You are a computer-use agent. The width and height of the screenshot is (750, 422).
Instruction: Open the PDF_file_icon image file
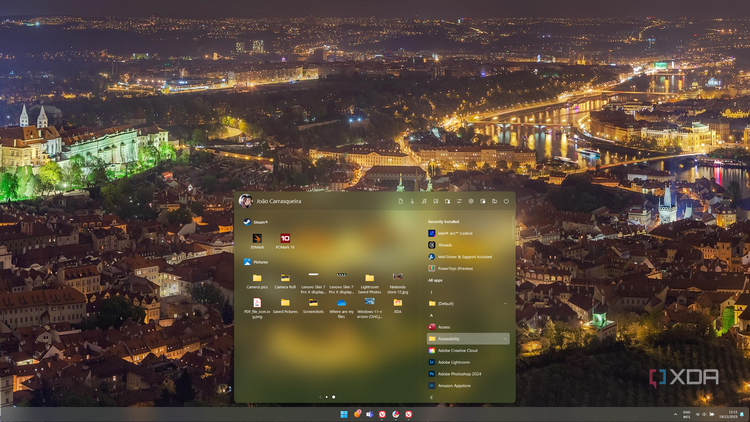[x=257, y=308]
